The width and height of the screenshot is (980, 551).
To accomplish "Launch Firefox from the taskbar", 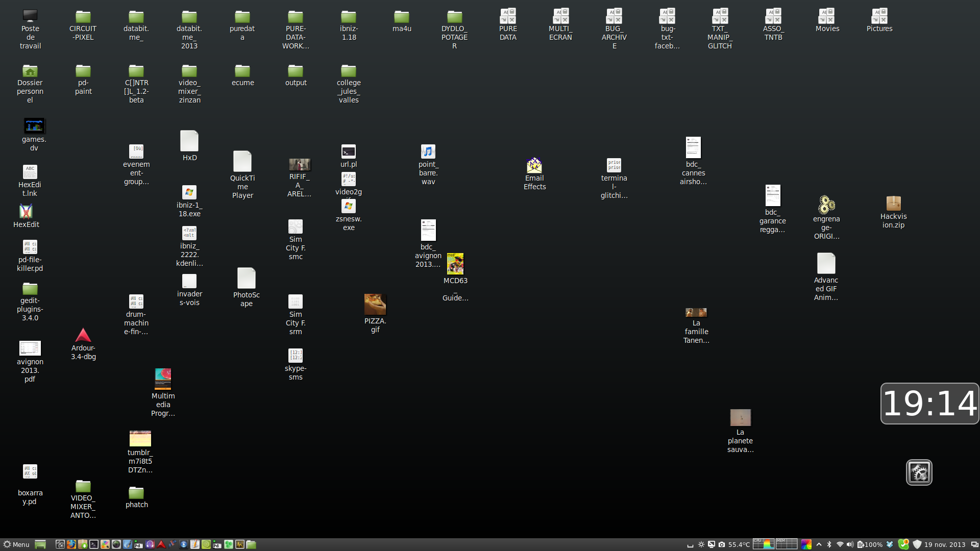I will pyautogui.click(x=71, y=544).
